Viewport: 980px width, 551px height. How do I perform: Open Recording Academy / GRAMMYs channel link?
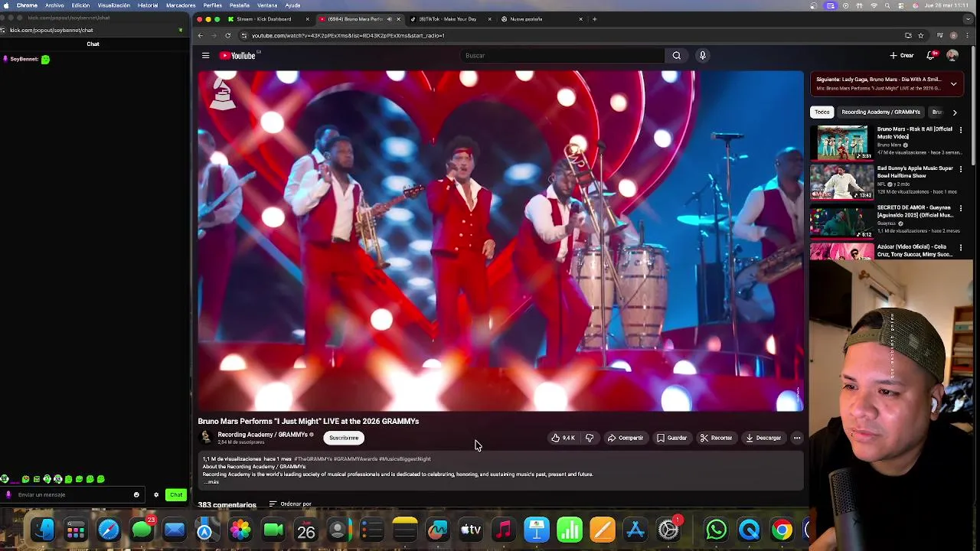(263, 435)
